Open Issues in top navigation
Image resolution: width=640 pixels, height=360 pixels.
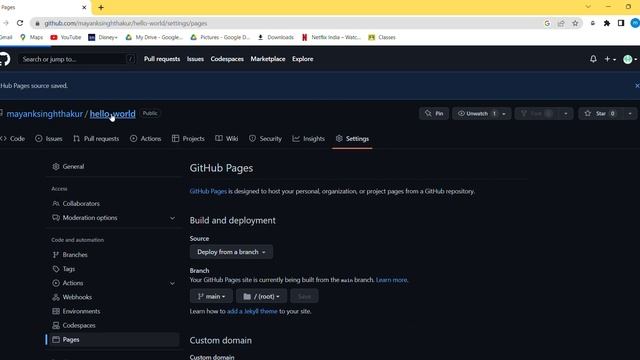(195, 59)
